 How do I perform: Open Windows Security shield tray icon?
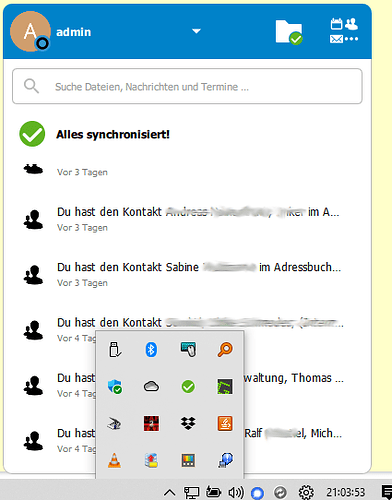tap(115, 387)
